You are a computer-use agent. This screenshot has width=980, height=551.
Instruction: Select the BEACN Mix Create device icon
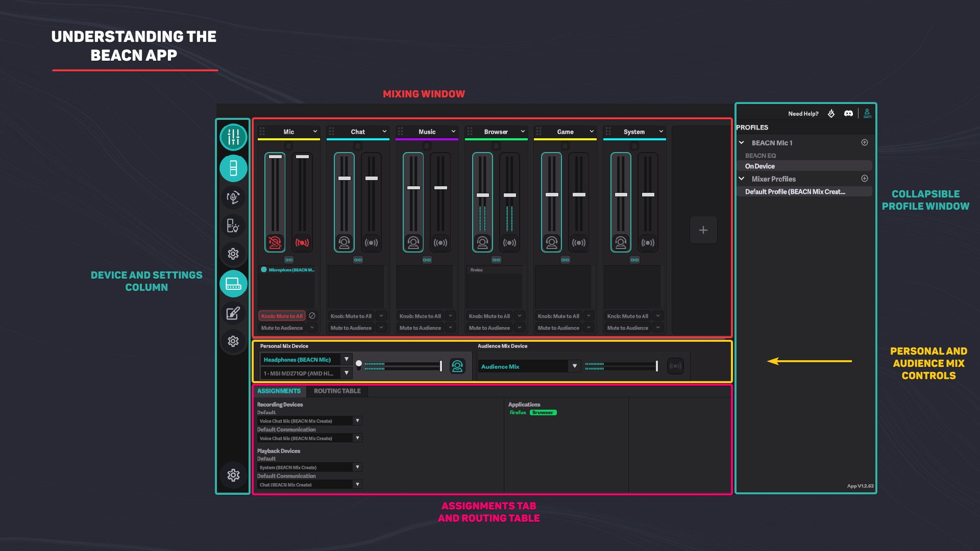(x=233, y=284)
